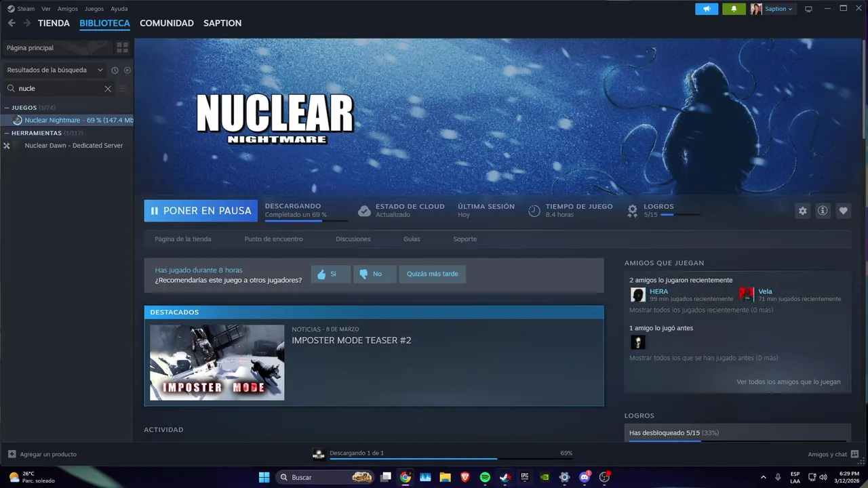Collapse the HERRAMIENTAS category
This screenshot has height=488, width=868.
7,134
